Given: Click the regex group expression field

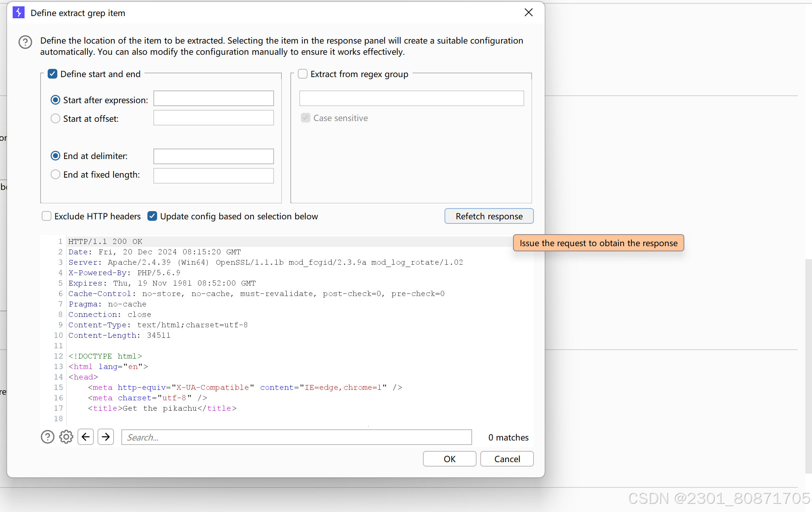Looking at the screenshot, I should point(411,99).
